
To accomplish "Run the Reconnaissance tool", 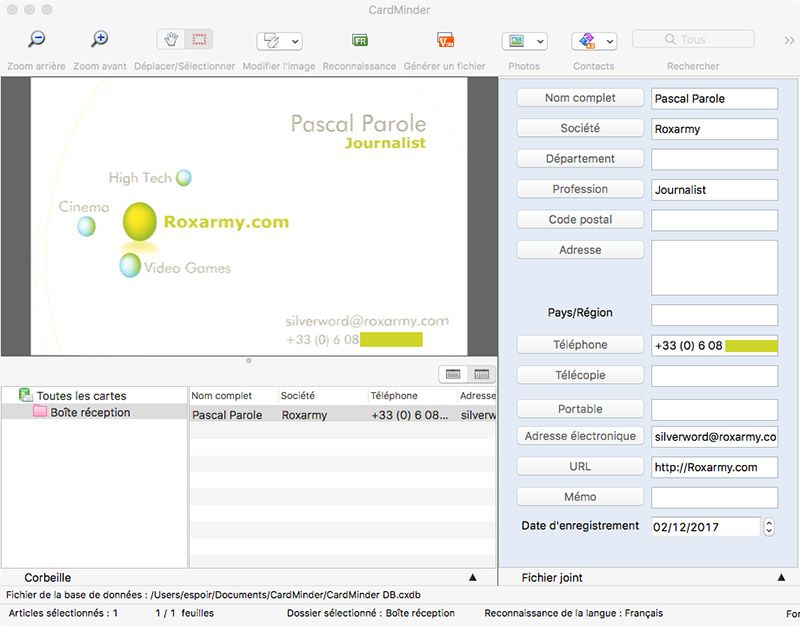I will [x=359, y=41].
